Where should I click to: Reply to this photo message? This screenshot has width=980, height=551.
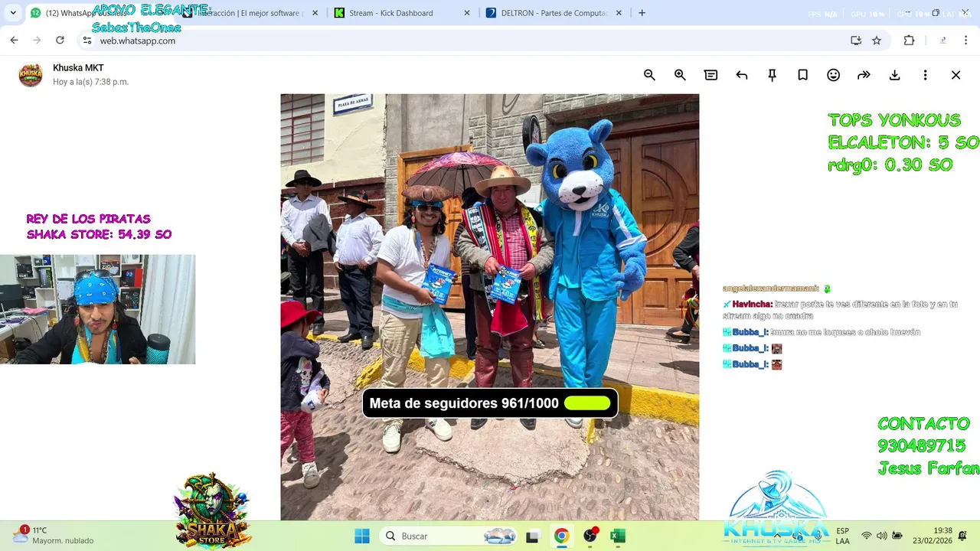tap(741, 75)
